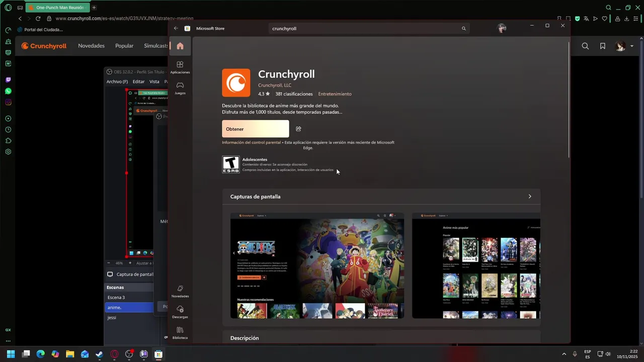Open Steam from the taskbar
Image resolution: width=644 pixels, height=362 pixels.
100,354
